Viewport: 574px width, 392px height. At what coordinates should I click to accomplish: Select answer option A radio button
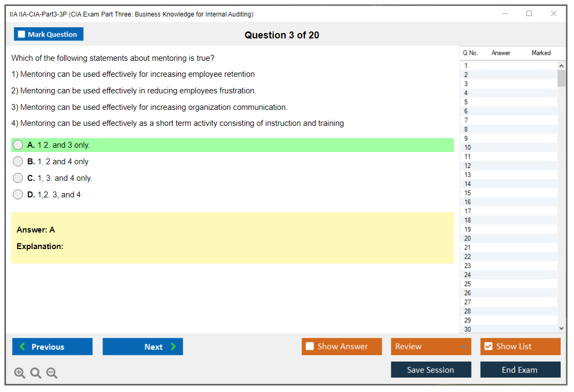click(x=18, y=145)
